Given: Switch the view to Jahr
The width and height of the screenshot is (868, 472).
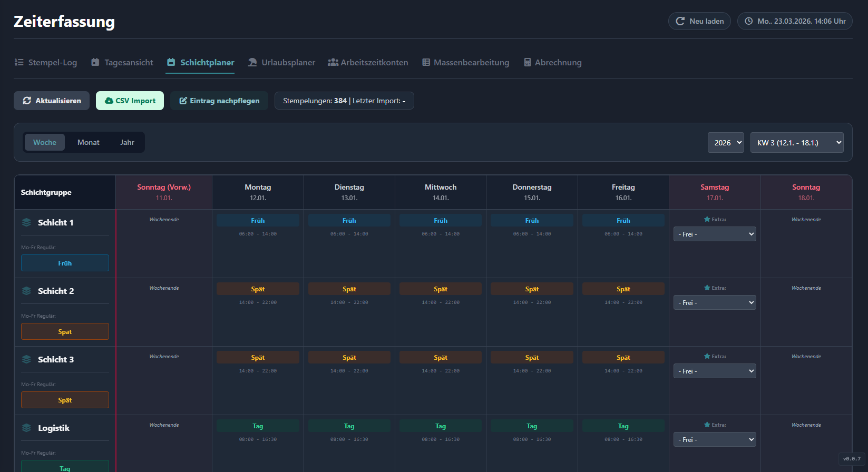Looking at the screenshot, I should pyautogui.click(x=127, y=142).
